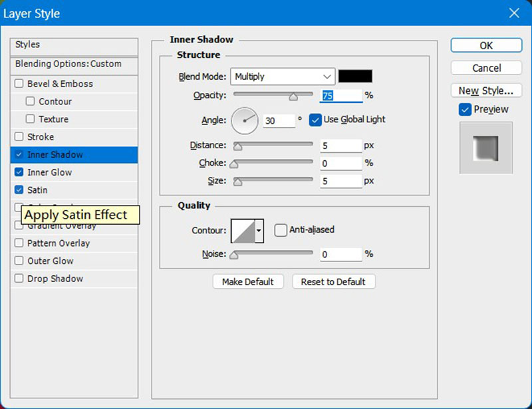Enable the Gradient Overlay checkbox
Viewport: 532px width, 409px height.
19,225
